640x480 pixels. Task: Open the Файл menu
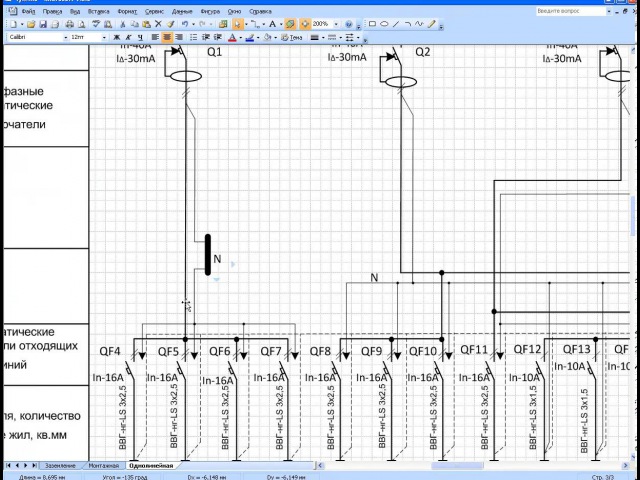pos(28,11)
